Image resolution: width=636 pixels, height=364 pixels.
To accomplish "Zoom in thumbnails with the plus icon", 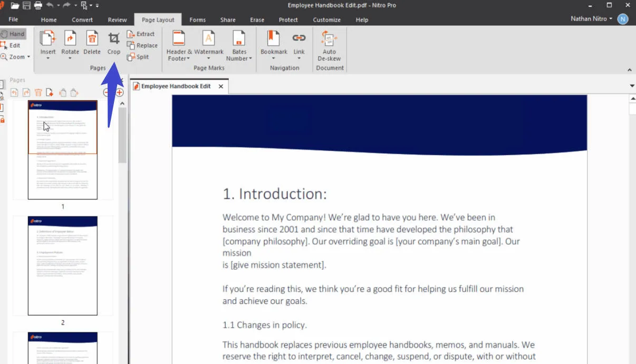I will point(120,93).
